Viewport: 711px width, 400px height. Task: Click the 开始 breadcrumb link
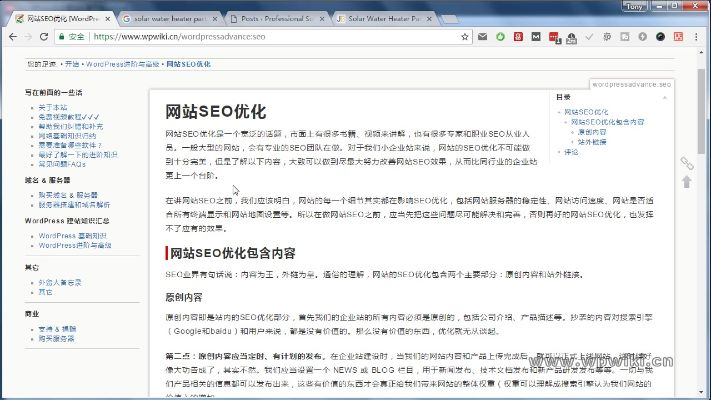[72, 64]
